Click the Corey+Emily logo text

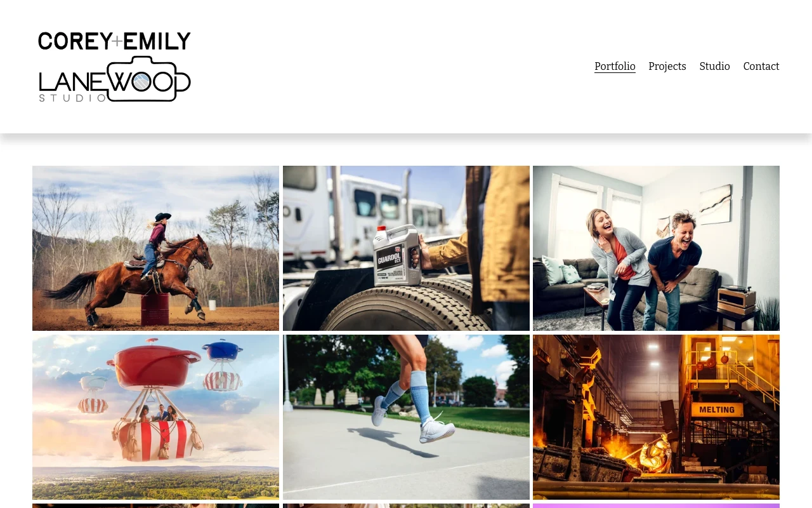coord(114,41)
